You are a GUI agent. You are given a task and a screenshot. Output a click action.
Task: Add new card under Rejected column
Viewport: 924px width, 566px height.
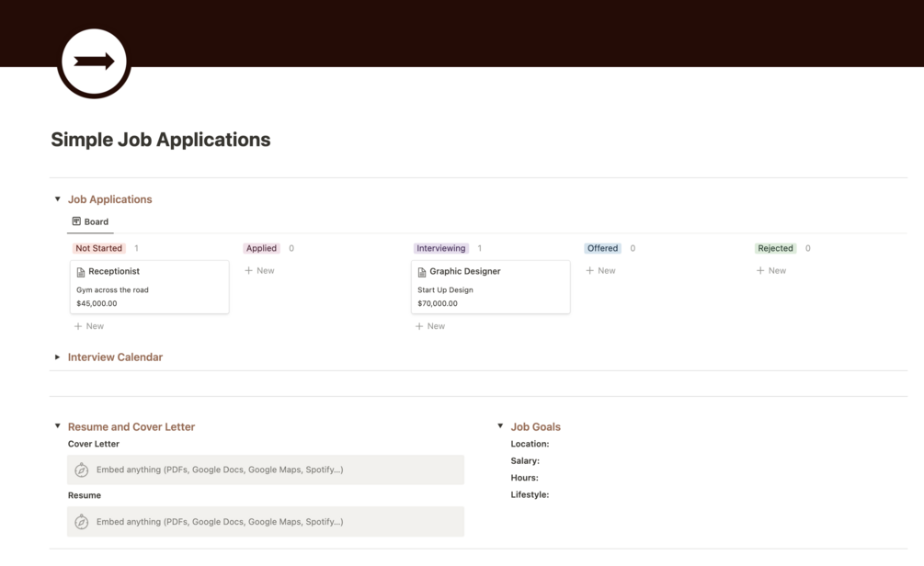coord(771,271)
